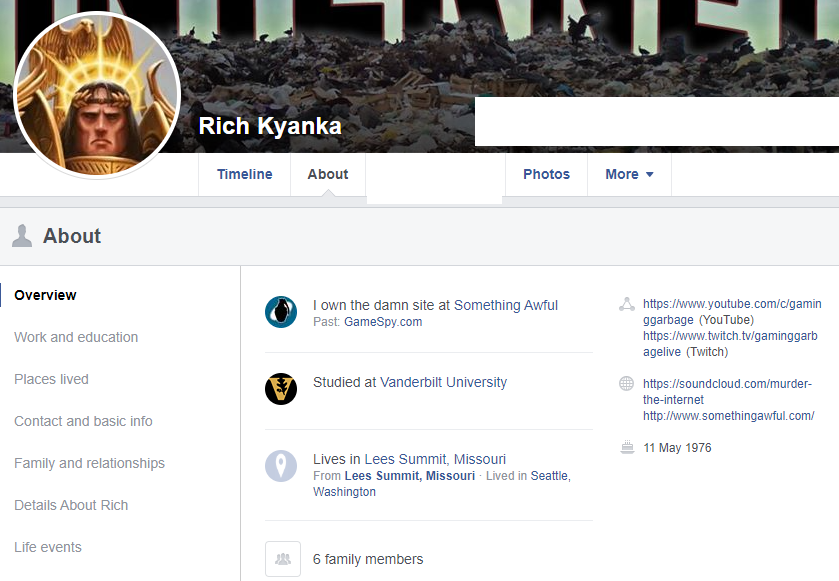Open Life events section
Screen dimensions: 839x581
[x=48, y=547]
